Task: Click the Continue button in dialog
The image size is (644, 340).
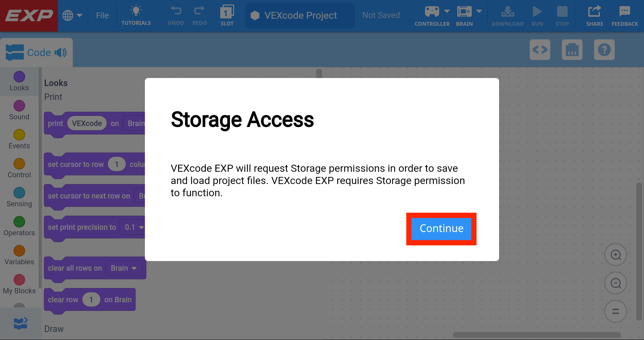Action: coord(441,229)
